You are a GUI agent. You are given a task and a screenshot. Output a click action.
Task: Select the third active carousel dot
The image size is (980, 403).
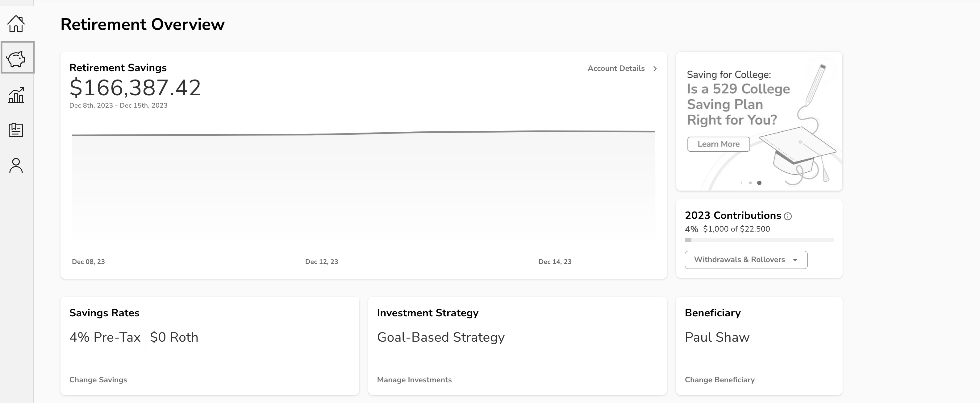coord(759,183)
